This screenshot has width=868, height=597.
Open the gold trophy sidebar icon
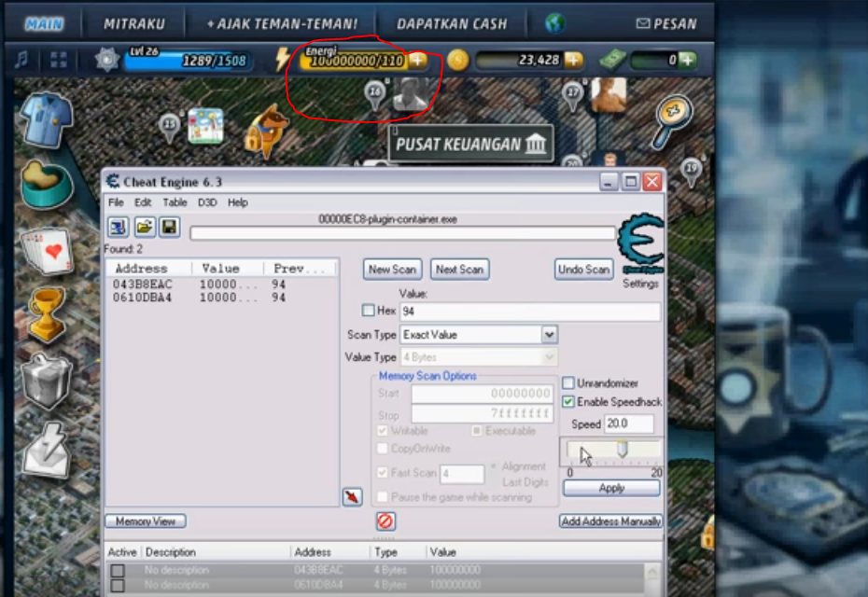[x=47, y=313]
